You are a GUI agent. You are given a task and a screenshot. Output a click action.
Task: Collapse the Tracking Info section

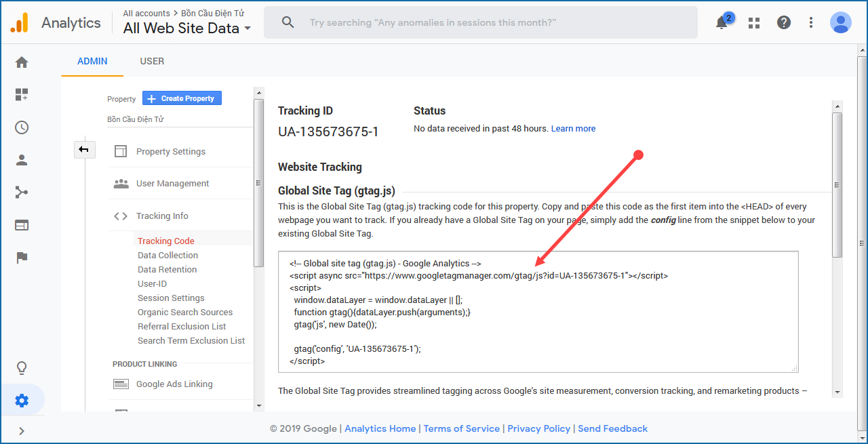point(162,216)
